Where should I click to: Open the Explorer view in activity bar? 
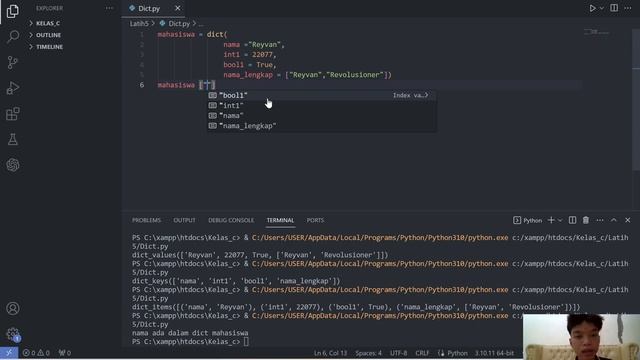13,11
